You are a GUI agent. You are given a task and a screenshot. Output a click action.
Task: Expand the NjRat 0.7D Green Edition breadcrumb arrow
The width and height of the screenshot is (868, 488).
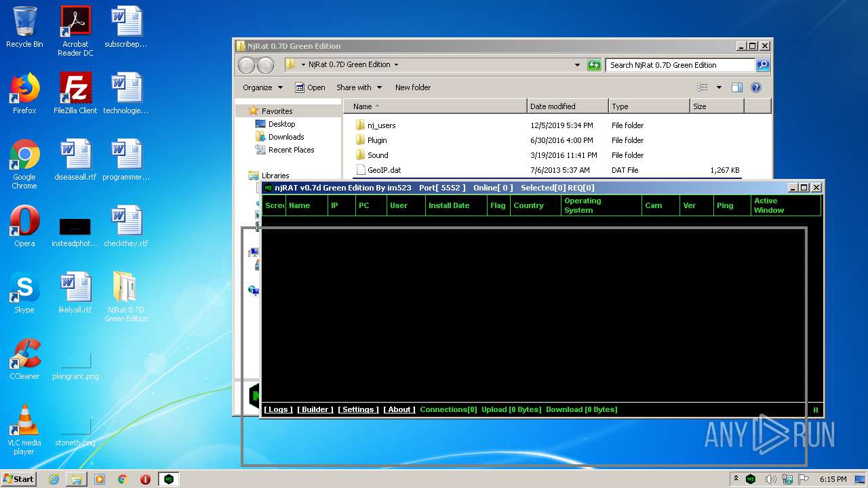tap(396, 65)
